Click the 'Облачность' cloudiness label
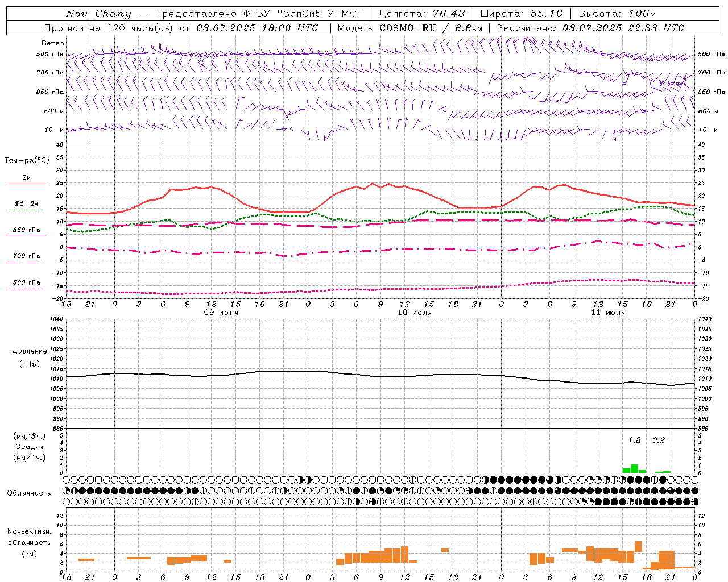 click(x=29, y=493)
